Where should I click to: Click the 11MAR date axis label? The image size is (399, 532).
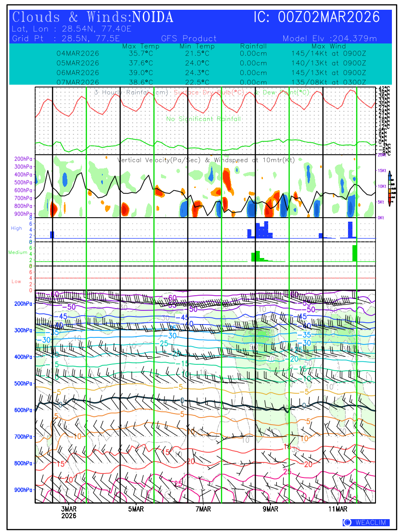pos(338,509)
